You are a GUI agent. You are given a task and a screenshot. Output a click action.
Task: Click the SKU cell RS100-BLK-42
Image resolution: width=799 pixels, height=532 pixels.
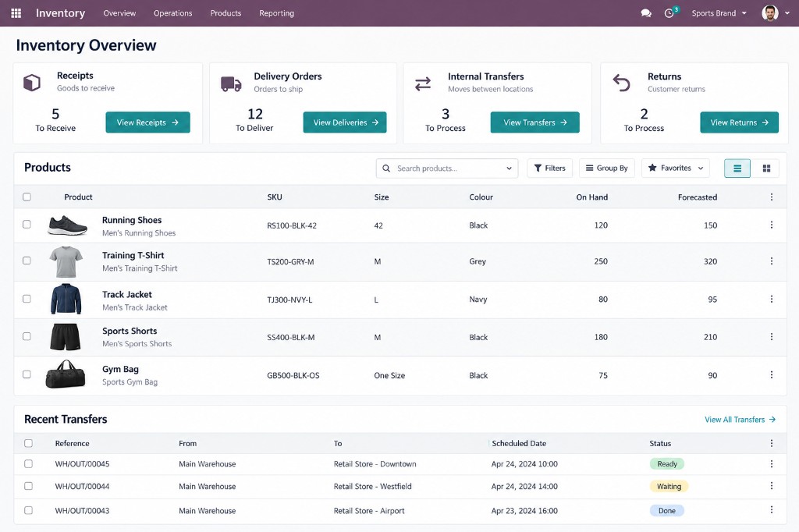pyautogui.click(x=292, y=225)
